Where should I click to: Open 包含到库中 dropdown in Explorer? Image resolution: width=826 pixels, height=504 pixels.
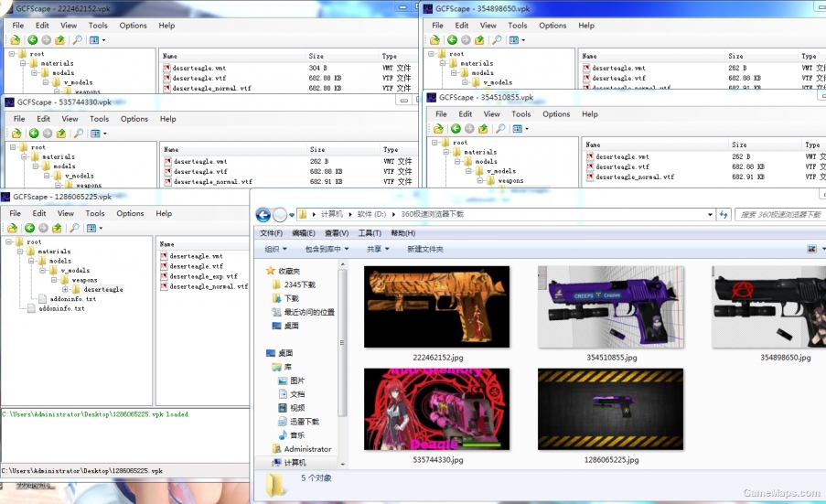point(327,249)
